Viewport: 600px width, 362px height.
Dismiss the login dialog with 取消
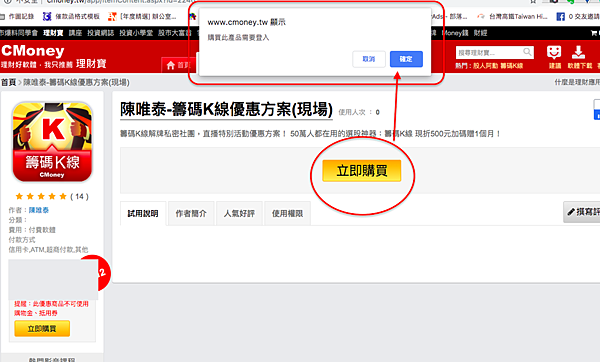click(x=368, y=59)
